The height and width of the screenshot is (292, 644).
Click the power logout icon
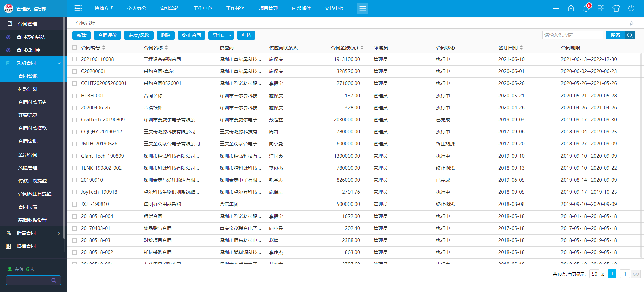631,8
